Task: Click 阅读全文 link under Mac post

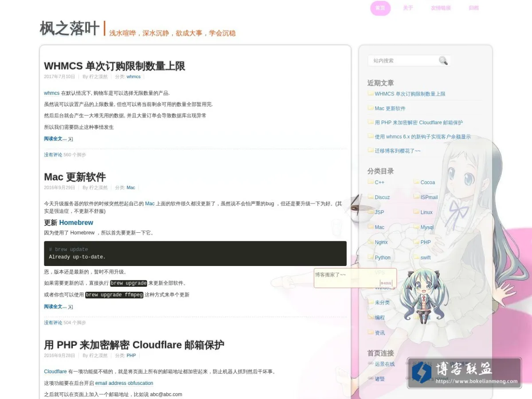Action: click(55, 306)
